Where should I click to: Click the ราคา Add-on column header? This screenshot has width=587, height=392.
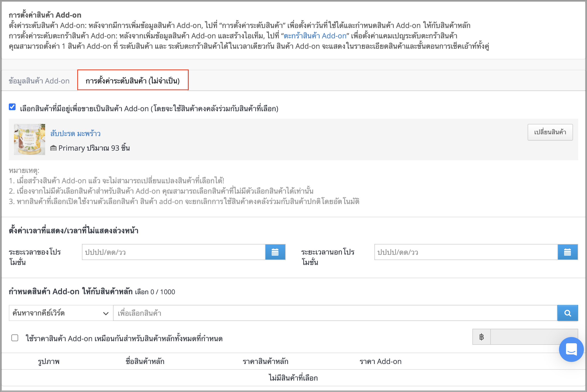click(x=381, y=361)
